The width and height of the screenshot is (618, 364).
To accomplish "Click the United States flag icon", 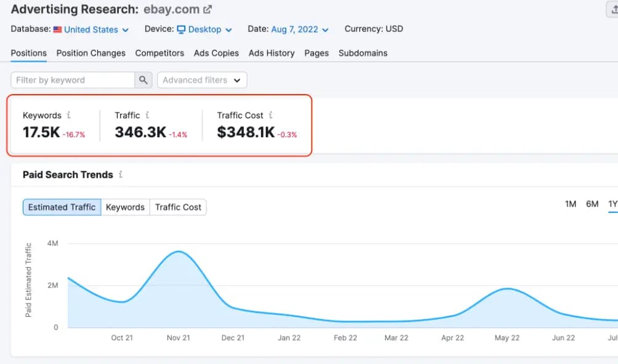I will [x=57, y=30].
